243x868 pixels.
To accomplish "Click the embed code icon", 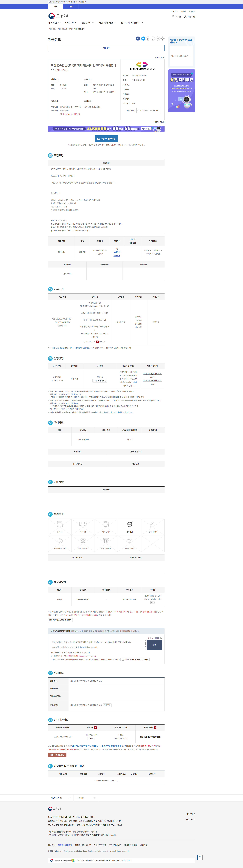I will click(153, 38).
